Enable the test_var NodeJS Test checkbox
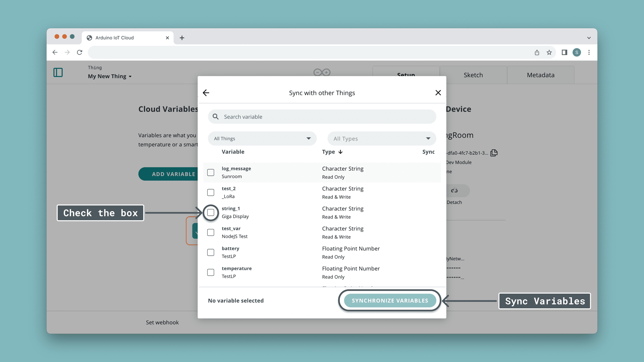The image size is (644, 362). pos(211,232)
